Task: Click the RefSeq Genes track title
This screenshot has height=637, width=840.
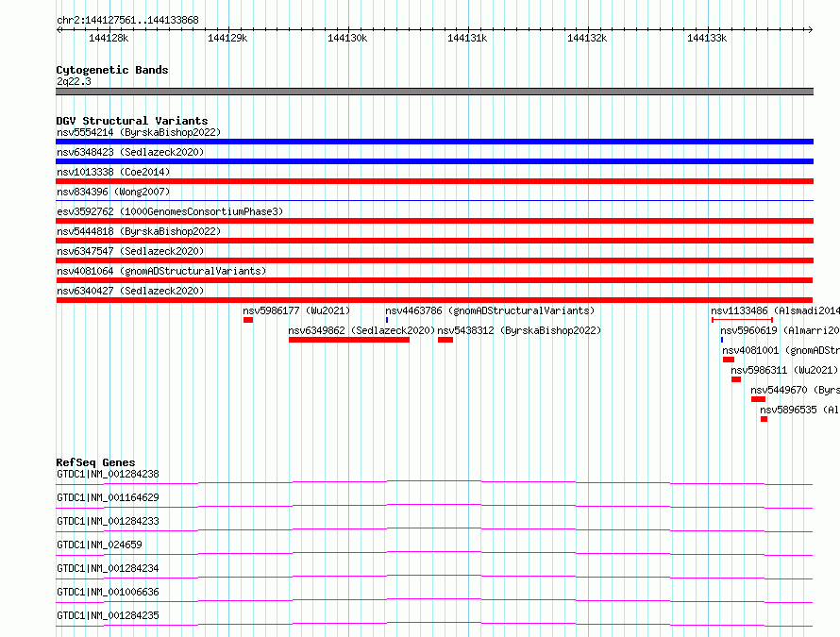Action: pyautogui.click(x=95, y=462)
